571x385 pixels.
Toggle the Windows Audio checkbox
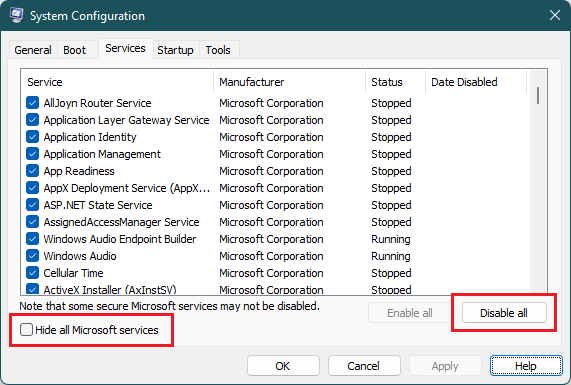(32, 256)
